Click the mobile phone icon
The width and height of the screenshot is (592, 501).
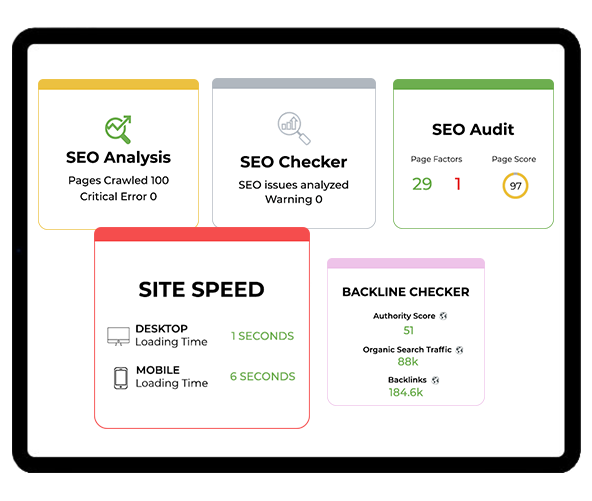click(x=121, y=378)
